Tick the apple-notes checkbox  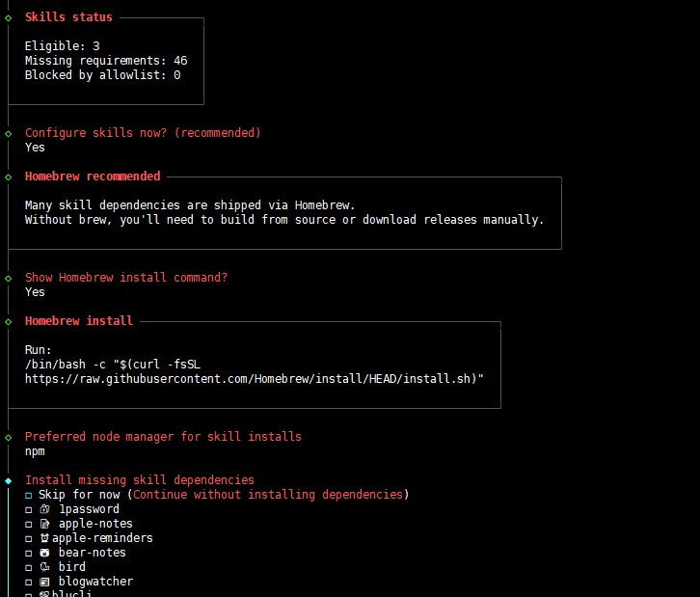pos(29,525)
